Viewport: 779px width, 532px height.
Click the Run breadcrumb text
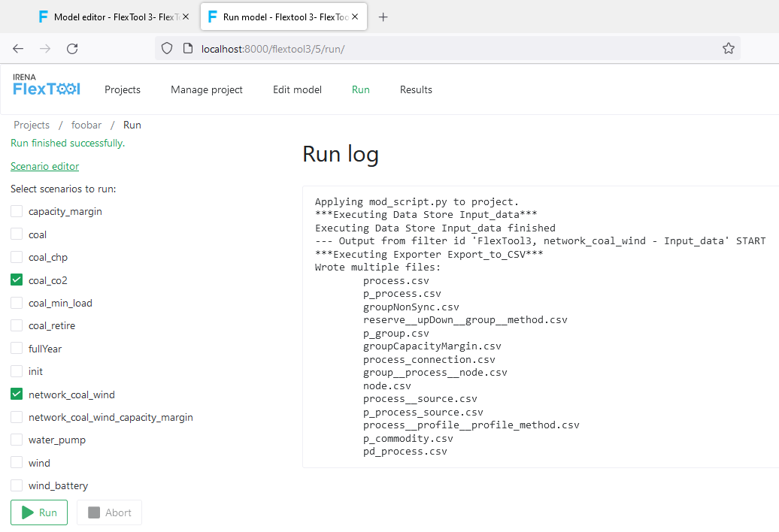pyautogui.click(x=132, y=125)
